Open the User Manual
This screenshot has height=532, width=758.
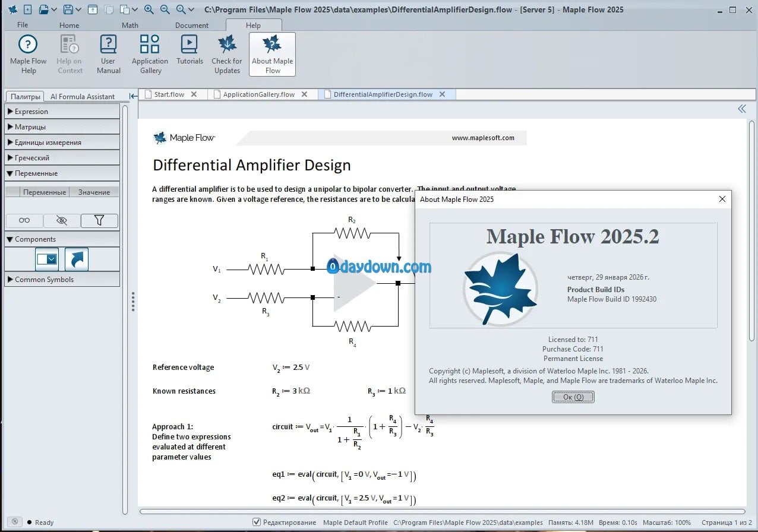tap(109, 54)
